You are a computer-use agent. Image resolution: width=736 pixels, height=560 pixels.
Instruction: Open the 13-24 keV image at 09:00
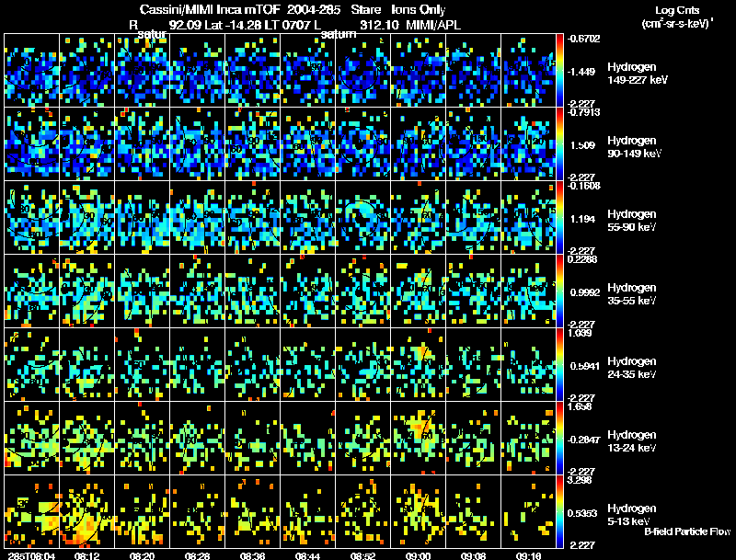(x=419, y=438)
